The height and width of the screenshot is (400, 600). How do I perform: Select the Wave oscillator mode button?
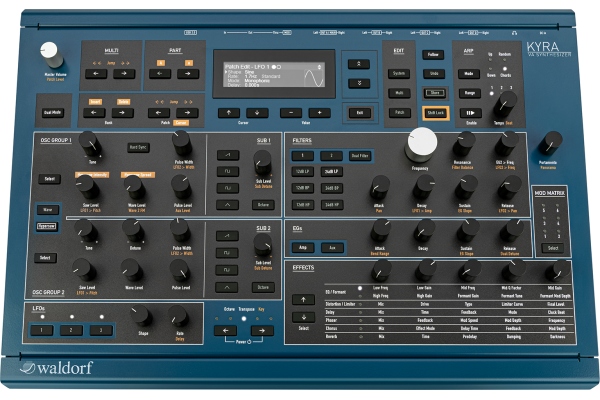47,210
